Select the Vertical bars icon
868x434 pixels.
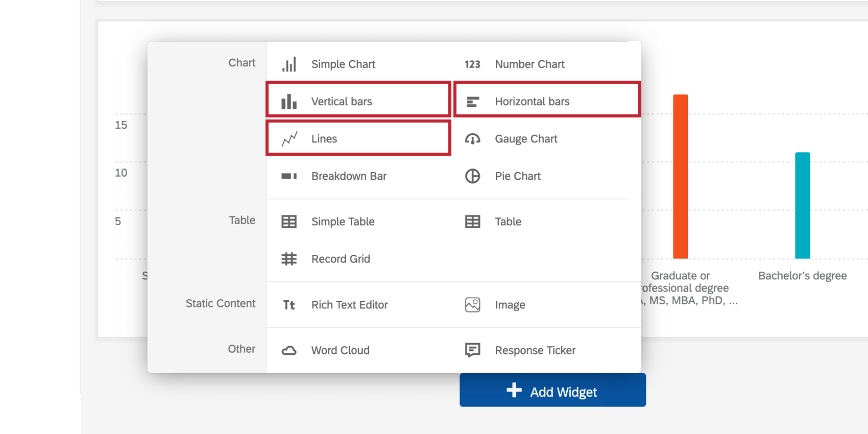click(x=289, y=102)
